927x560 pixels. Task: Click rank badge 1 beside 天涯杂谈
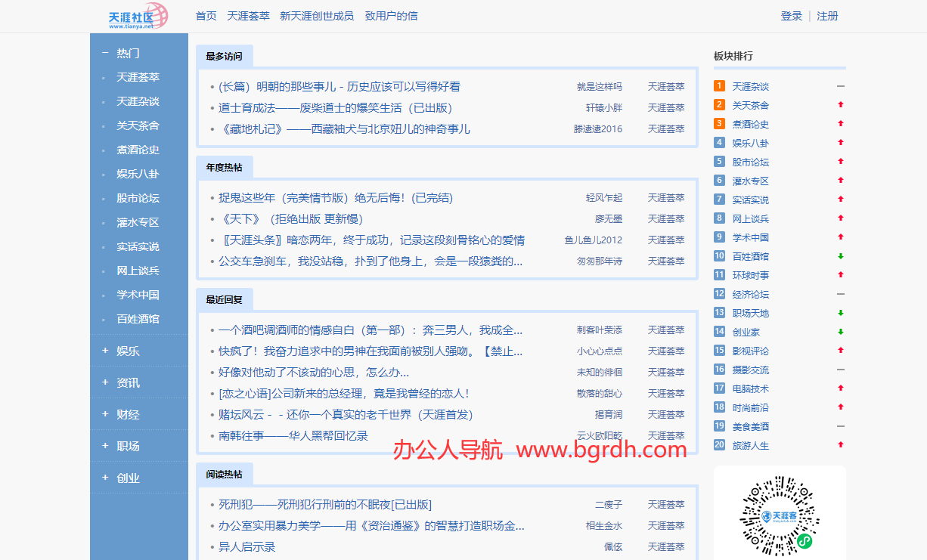[719, 85]
